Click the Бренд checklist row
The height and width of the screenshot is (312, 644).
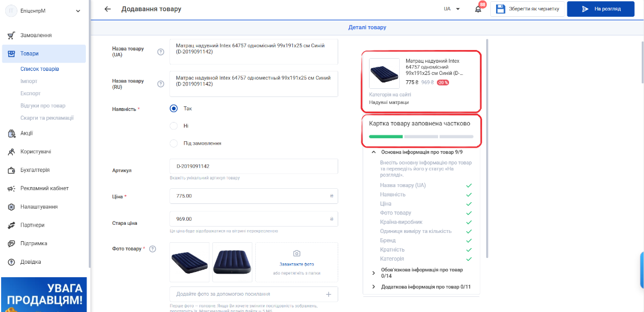[x=426, y=241]
